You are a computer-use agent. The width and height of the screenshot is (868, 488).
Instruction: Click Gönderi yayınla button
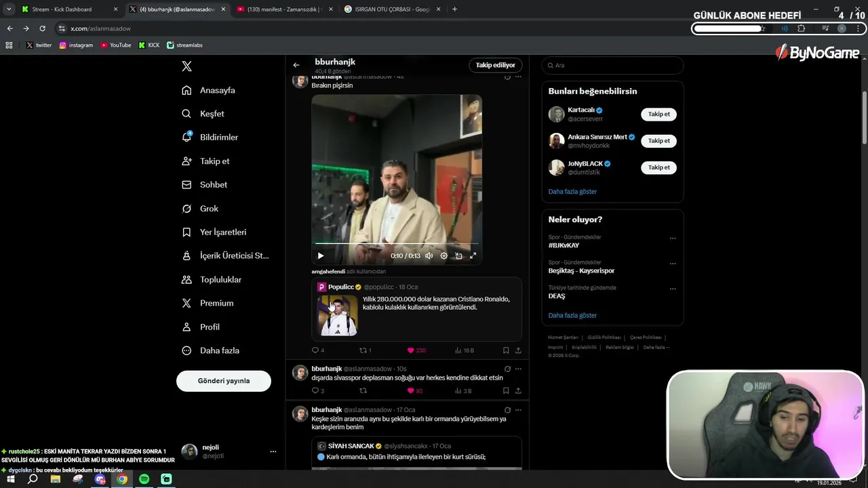[x=224, y=381]
